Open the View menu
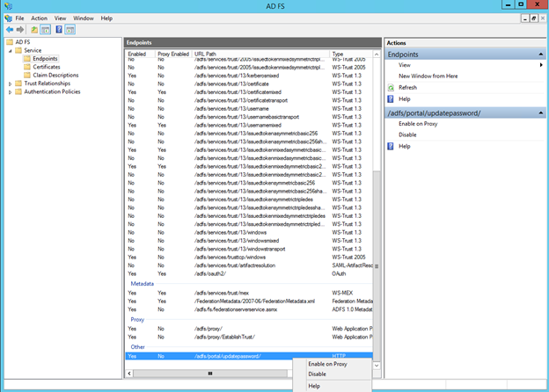This screenshot has height=392, width=549. coord(60,18)
